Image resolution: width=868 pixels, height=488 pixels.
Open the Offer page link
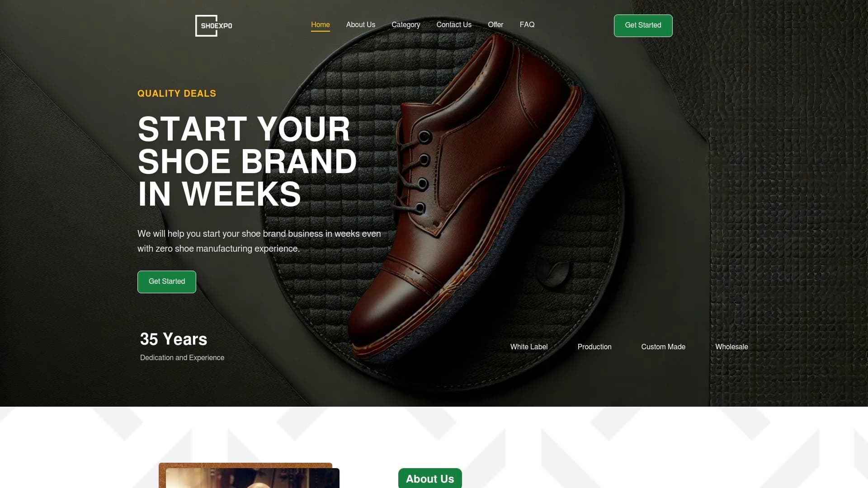click(x=495, y=25)
